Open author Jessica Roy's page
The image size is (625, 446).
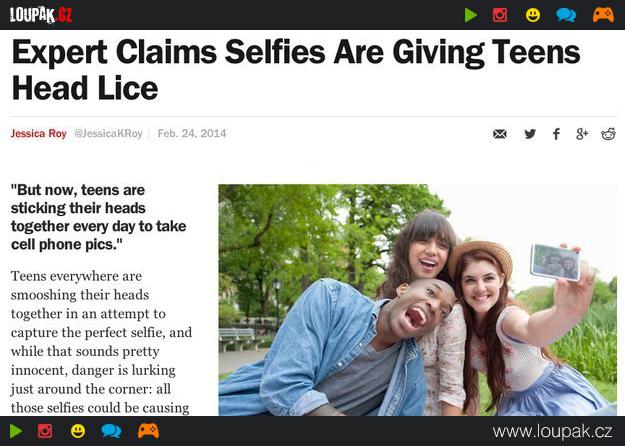tap(39, 134)
